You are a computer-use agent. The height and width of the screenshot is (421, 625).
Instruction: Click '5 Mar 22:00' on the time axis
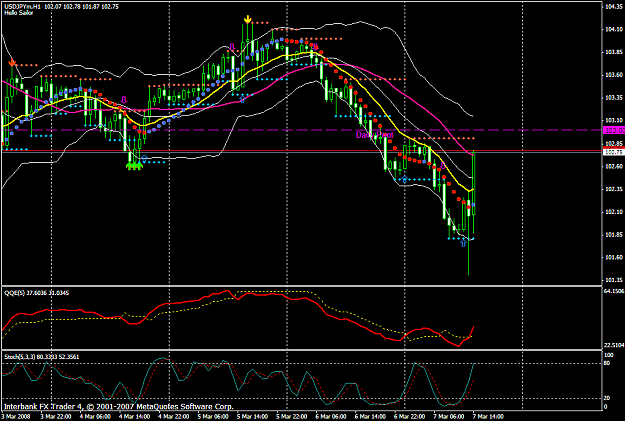click(x=292, y=417)
